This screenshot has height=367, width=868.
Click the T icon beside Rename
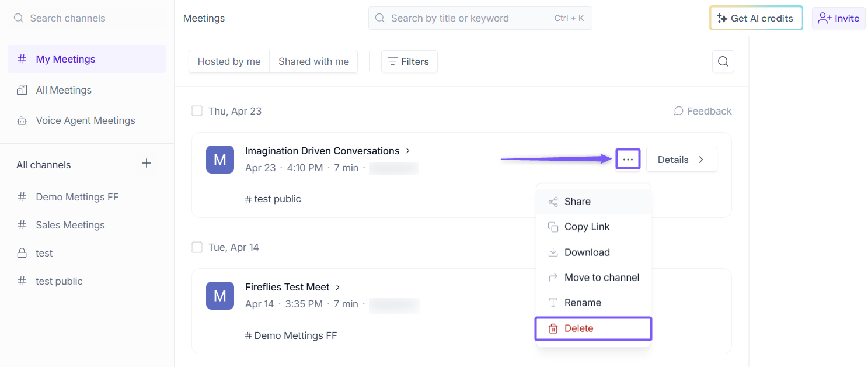pyautogui.click(x=553, y=303)
